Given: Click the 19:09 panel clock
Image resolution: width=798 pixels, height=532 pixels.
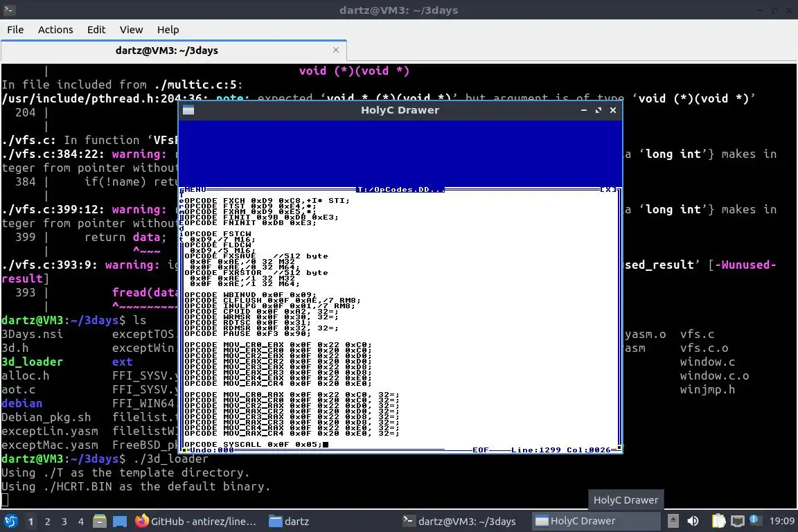Looking at the screenshot, I should pyautogui.click(x=781, y=522).
